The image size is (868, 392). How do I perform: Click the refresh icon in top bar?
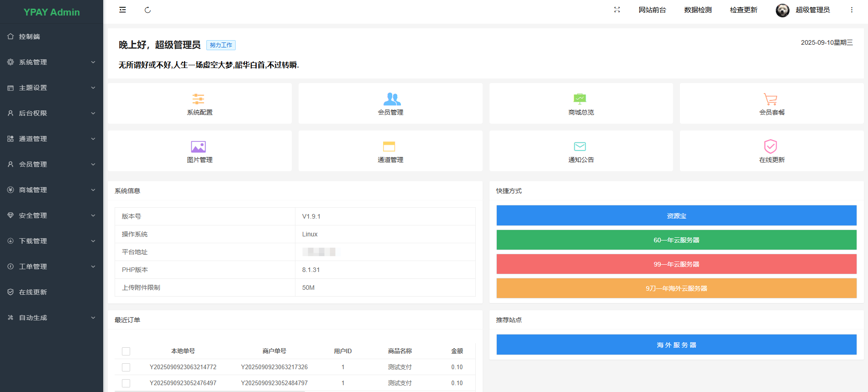[x=147, y=10]
